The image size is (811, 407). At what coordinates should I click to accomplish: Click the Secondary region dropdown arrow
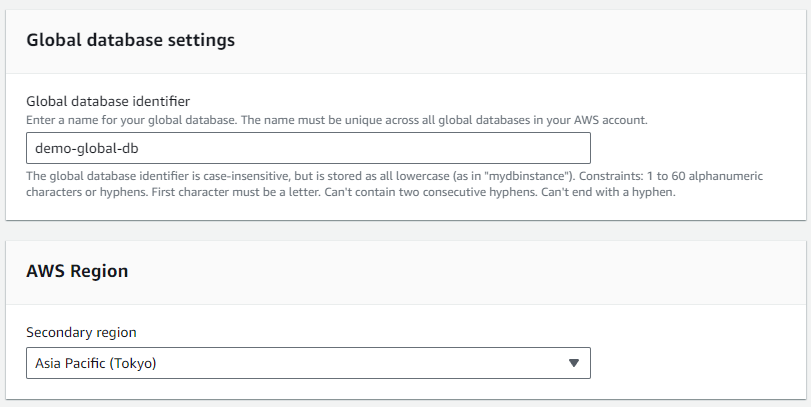[x=573, y=363]
